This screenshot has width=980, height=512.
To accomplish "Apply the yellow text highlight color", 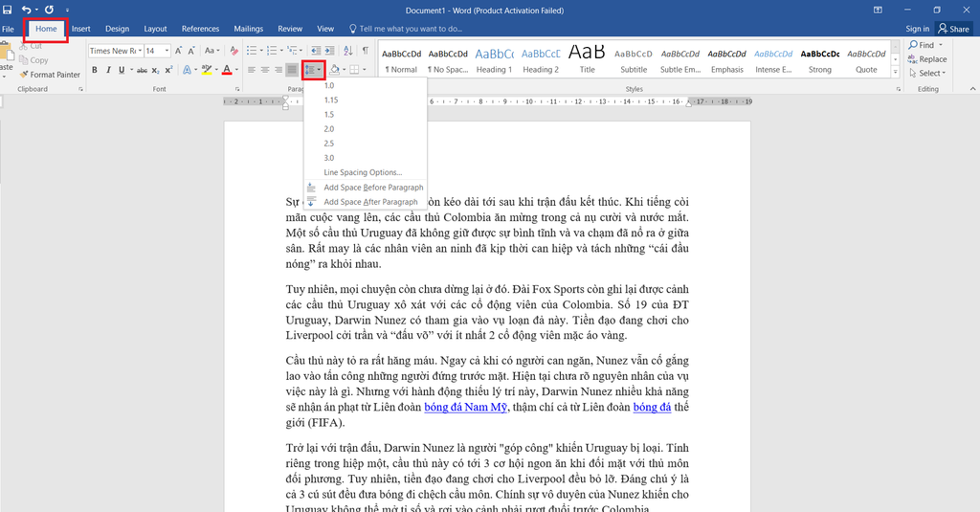I will (207, 70).
